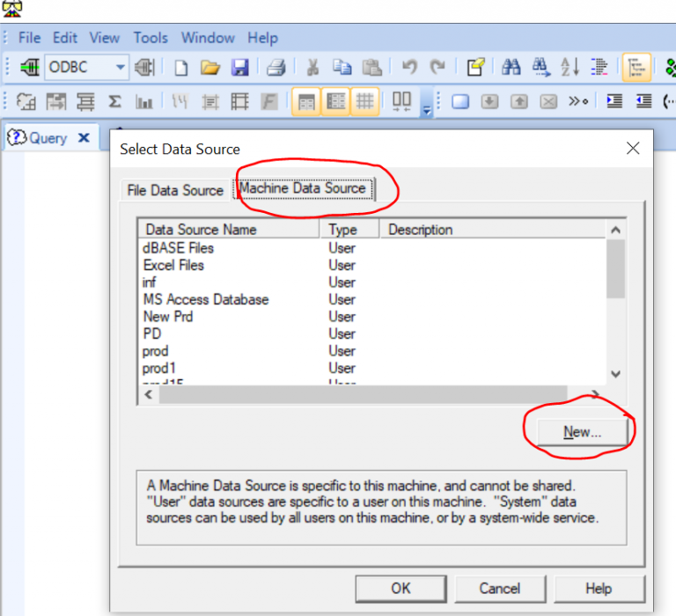The image size is (676, 616).
Task: Click the Print icon in toolbar
Action: click(x=276, y=67)
